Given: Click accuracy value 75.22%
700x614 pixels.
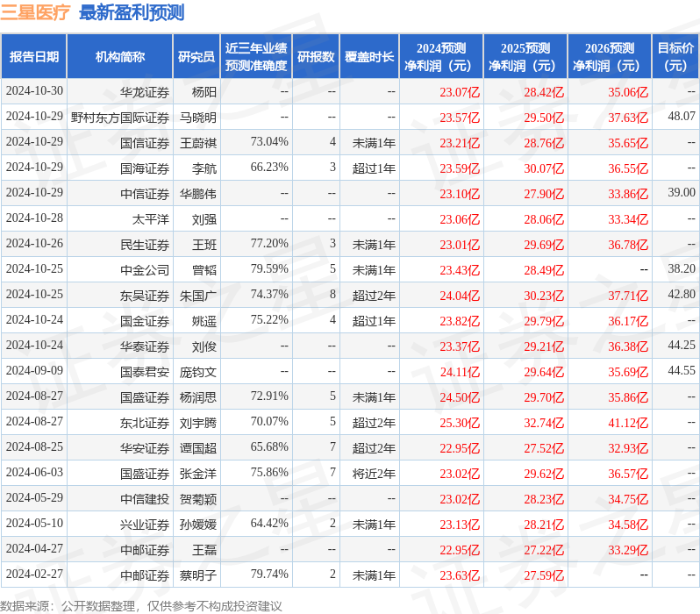Looking at the screenshot, I should (x=269, y=320).
